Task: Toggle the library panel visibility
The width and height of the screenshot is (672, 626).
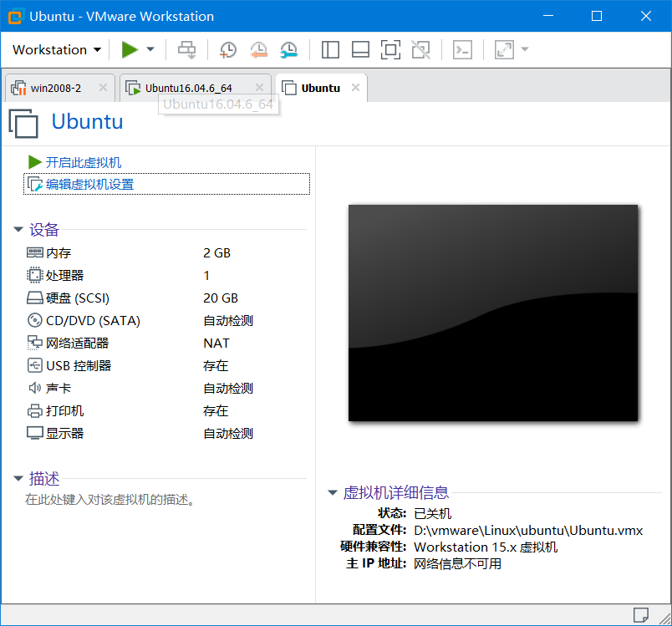Action: pos(330,50)
